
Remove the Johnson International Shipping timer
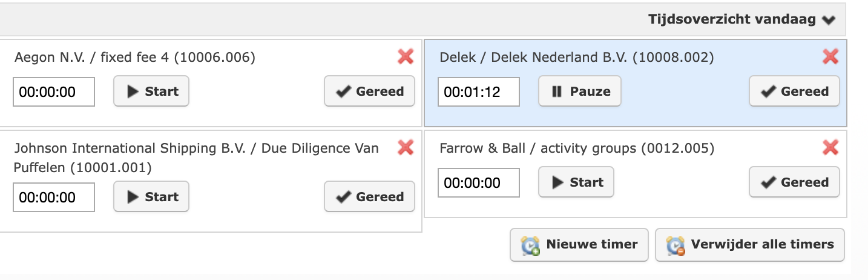tap(406, 147)
